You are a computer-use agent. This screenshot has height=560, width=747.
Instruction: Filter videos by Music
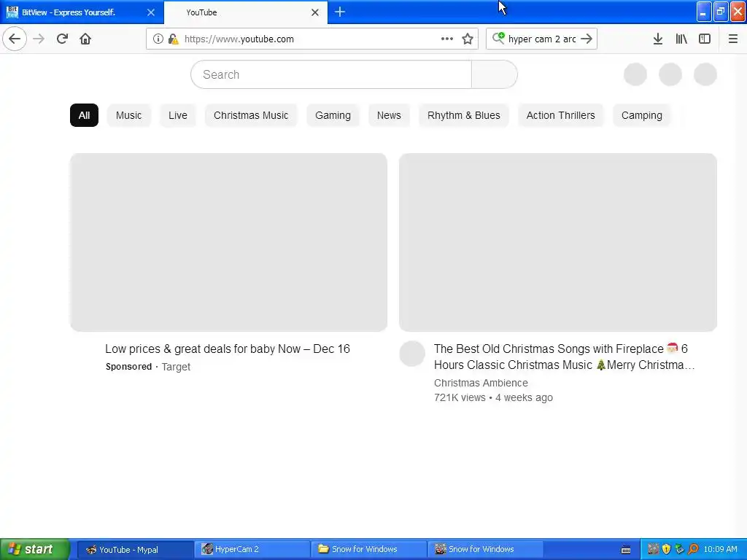(x=128, y=115)
